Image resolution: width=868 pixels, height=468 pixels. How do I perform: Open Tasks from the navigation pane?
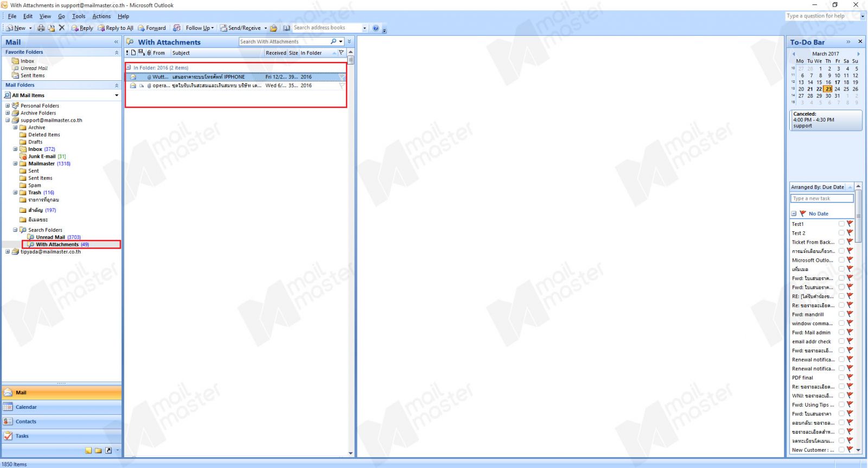point(62,436)
